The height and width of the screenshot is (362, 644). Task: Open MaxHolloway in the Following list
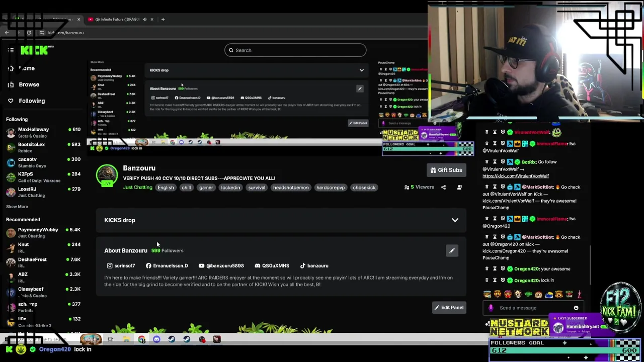coord(43,133)
